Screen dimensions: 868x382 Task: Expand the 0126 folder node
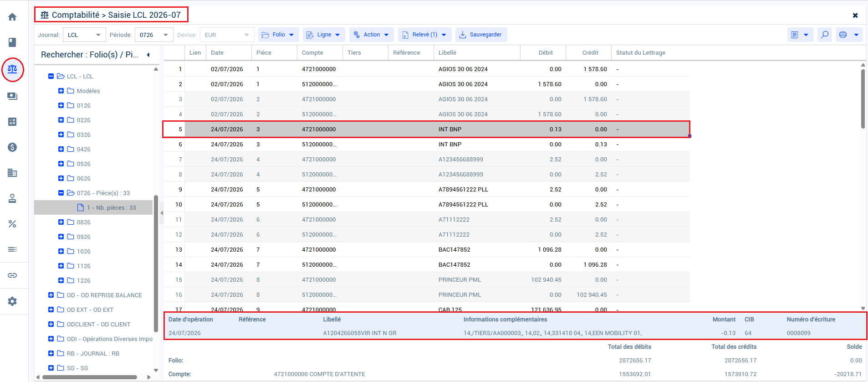61,105
